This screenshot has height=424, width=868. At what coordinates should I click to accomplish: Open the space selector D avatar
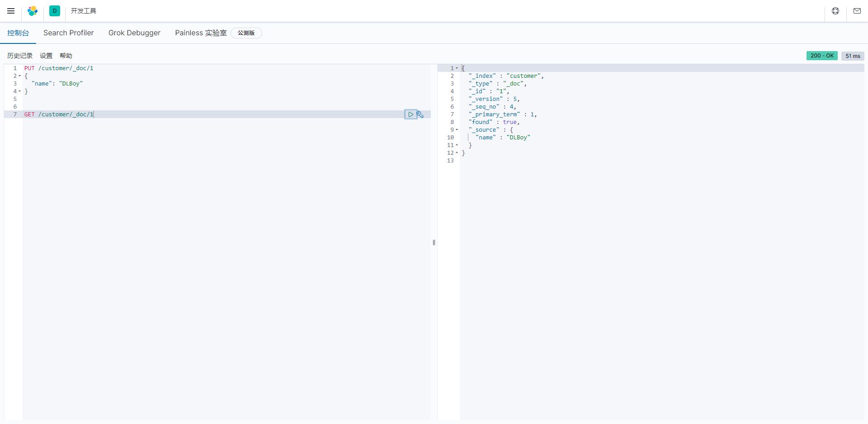(x=55, y=11)
